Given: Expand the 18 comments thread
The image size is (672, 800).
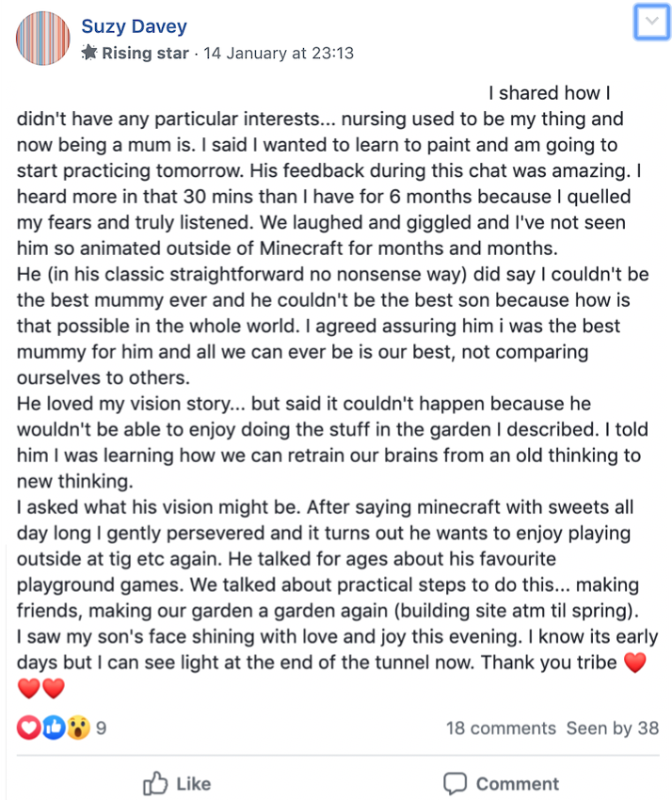Looking at the screenshot, I should click(x=501, y=728).
